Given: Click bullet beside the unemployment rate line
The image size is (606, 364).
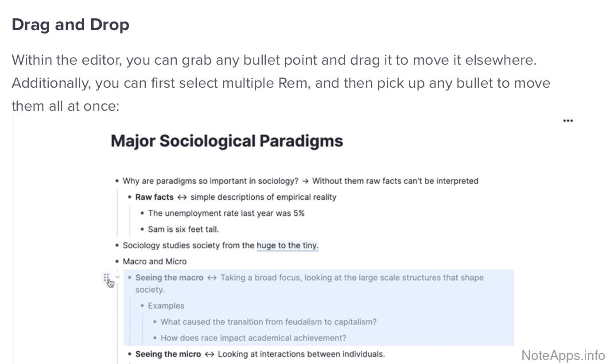Looking at the screenshot, I should point(142,213).
